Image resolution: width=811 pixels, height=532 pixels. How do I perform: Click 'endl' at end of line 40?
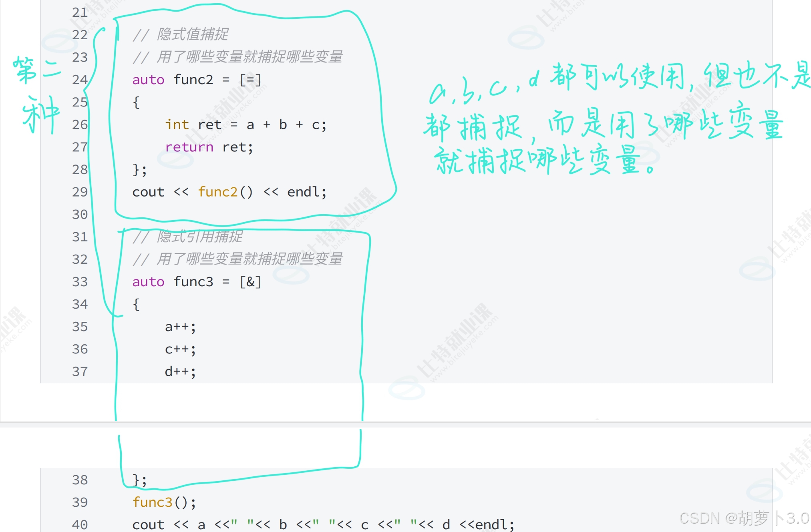coord(492,525)
